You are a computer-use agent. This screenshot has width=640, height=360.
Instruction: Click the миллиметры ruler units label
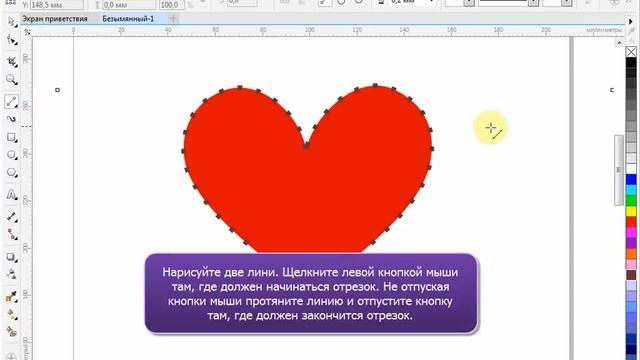click(x=604, y=30)
